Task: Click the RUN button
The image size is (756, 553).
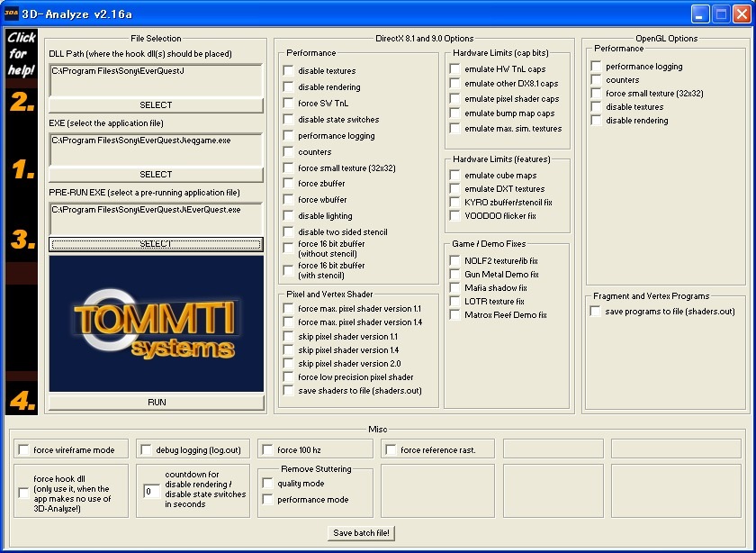Action: click(x=156, y=402)
